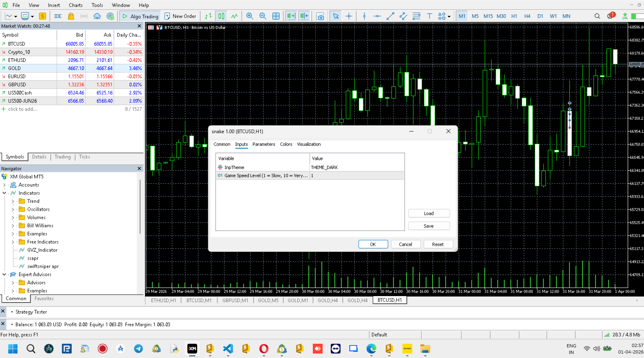Select the H4 timeframe button
Viewport: 644px width, 358px height.
pyautogui.click(x=527, y=16)
